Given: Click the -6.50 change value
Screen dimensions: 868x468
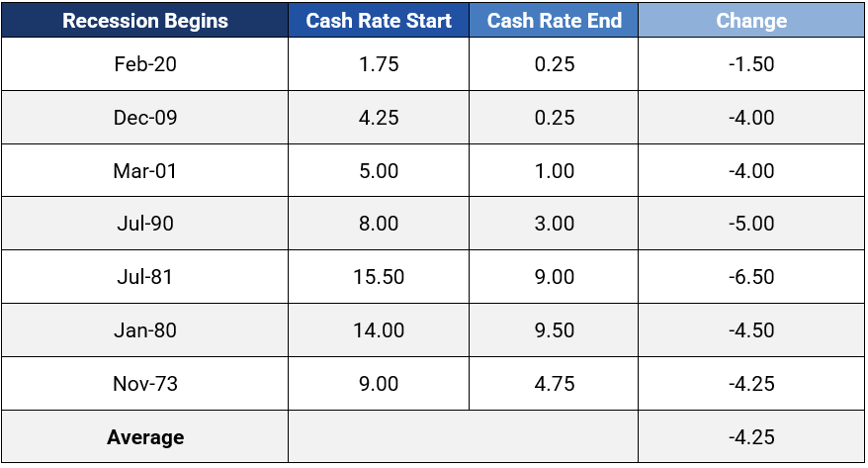Looking at the screenshot, I should [x=751, y=277].
